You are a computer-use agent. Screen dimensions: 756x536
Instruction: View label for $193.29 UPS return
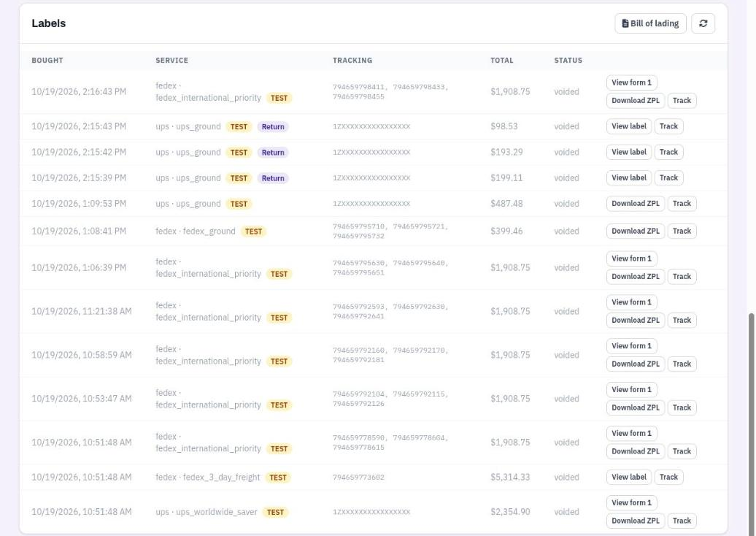pos(629,152)
